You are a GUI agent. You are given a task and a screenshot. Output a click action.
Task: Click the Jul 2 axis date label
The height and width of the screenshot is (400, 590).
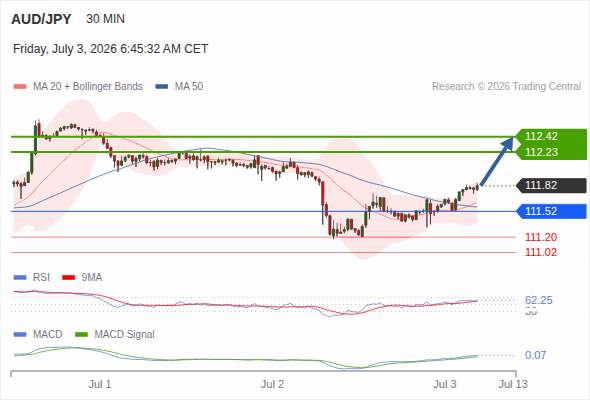click(272, 384)
